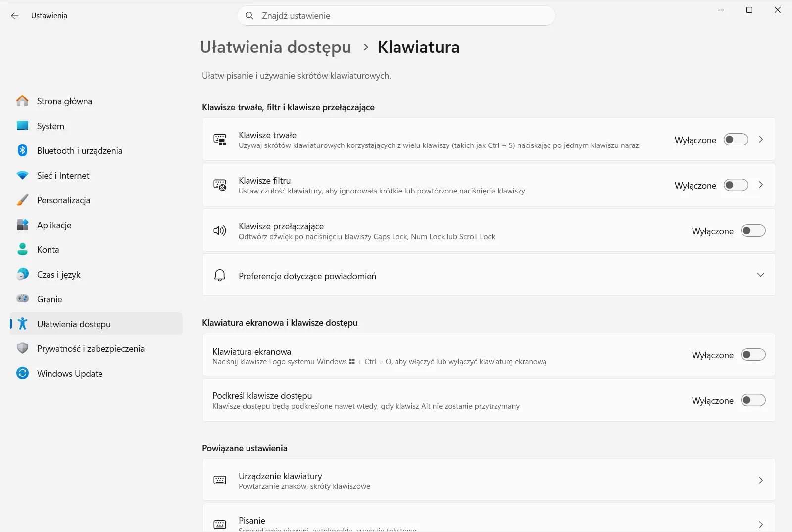Viewport: 792px width, 532px height.
Task: Open Bluetooth i urządzenia section
Action: tap(96, 150)
